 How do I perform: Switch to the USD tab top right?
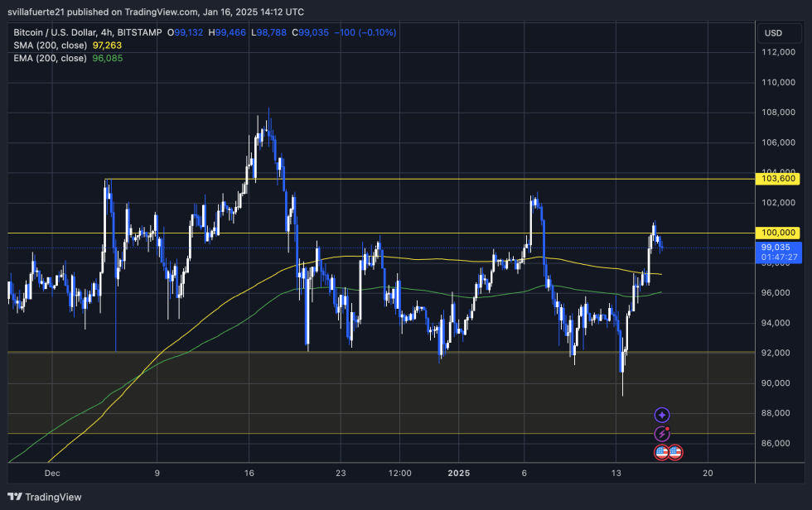tap(781, 33)
